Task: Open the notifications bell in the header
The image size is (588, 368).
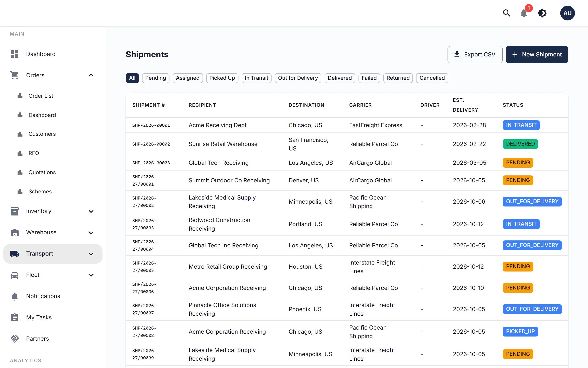Action: pyautogui.click(x=524, y=13)
